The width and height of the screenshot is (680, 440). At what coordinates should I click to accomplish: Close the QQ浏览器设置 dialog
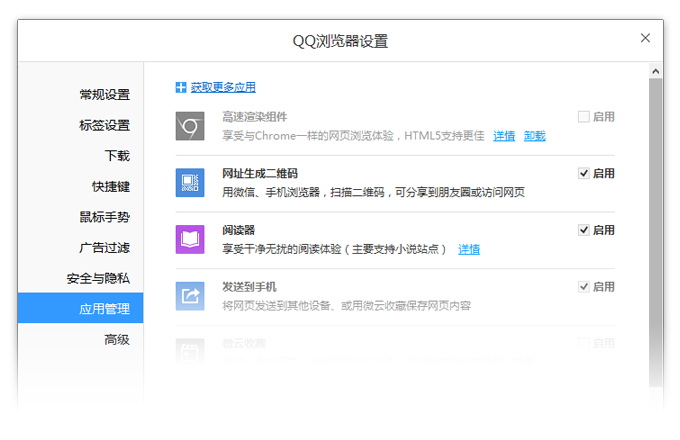pyautogui.click(x=645, y=38)
